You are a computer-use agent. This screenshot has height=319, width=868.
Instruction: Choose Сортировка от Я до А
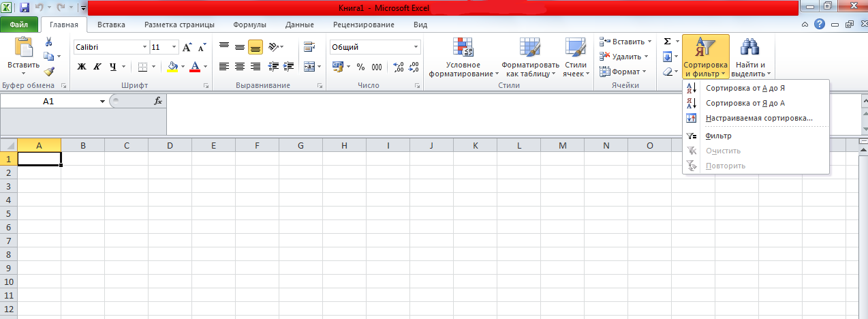756,103
